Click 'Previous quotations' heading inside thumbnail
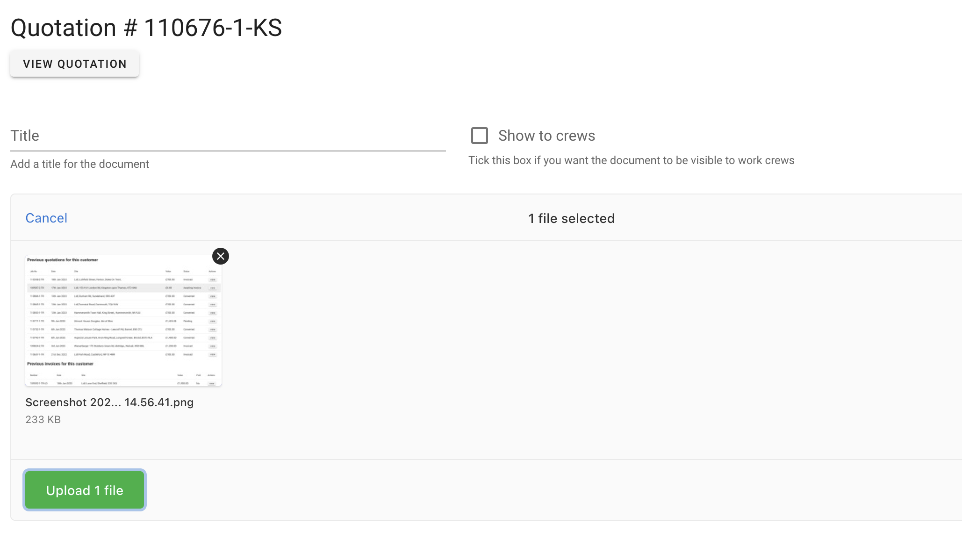The image size is (962, 560). tap(63, 260)
